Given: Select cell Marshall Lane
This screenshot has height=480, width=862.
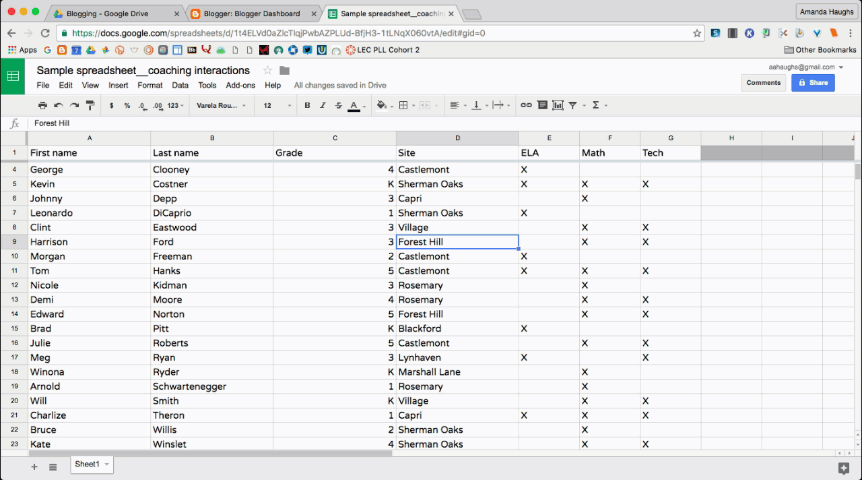Looking at the screenshot, I should coord(457,372).
